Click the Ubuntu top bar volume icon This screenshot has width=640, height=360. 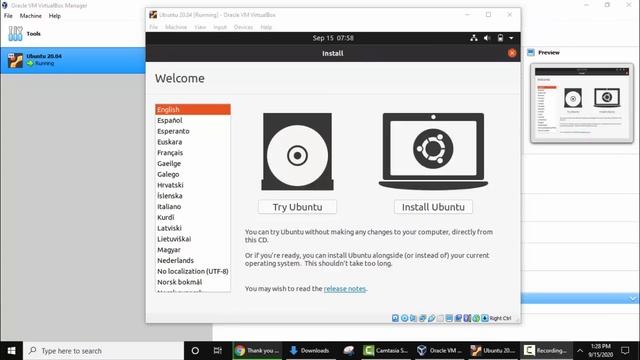click(487, 38)
